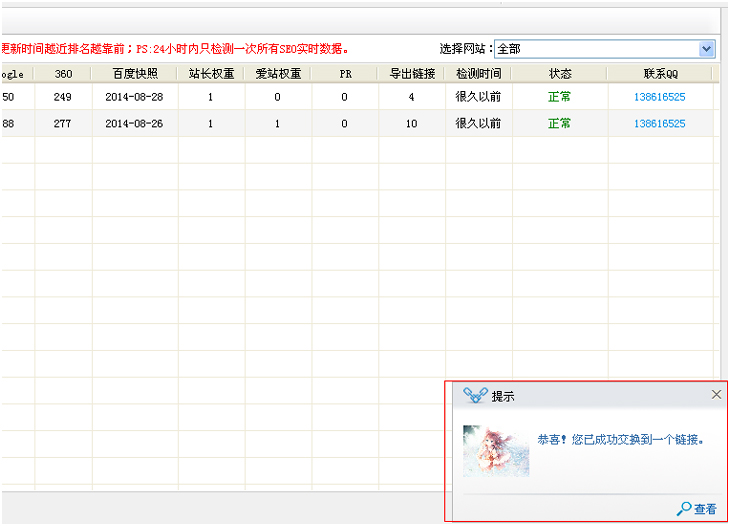The image size is (730, 526).
Task: Open QQ link 138616525 in second row
Action: point(659,123)
